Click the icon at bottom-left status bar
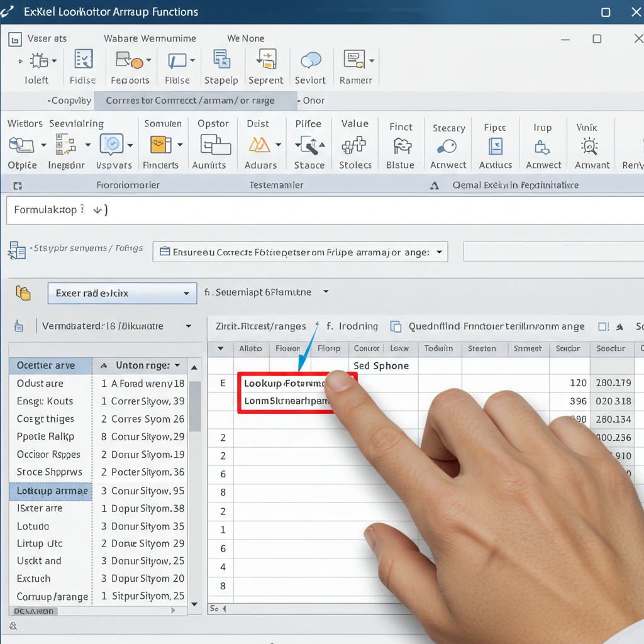Screen dimensions: 644x644 (x=13, y=626)
